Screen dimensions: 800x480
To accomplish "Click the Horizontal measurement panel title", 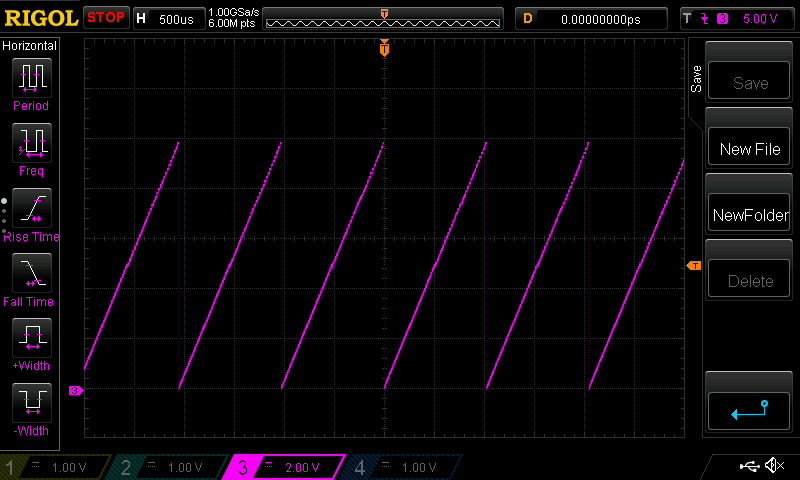I will [x=30, y=45].
